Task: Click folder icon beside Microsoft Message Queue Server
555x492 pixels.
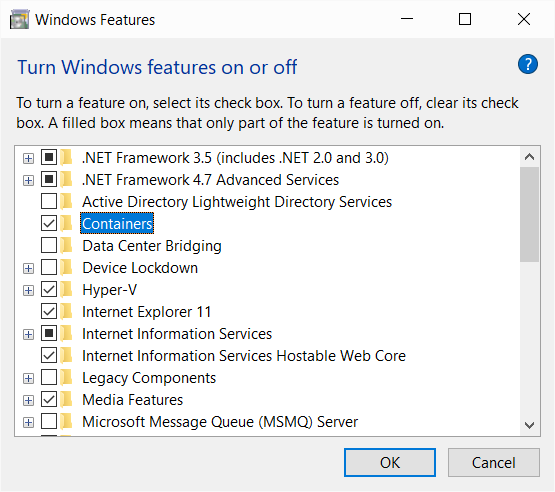Action: tap(66, 421)
